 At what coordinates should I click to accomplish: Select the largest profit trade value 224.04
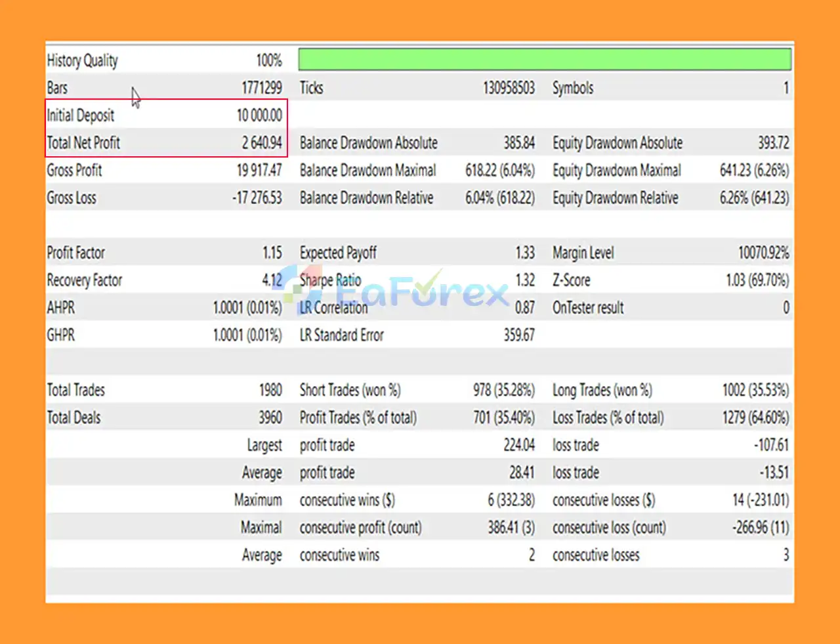point(518,445)
